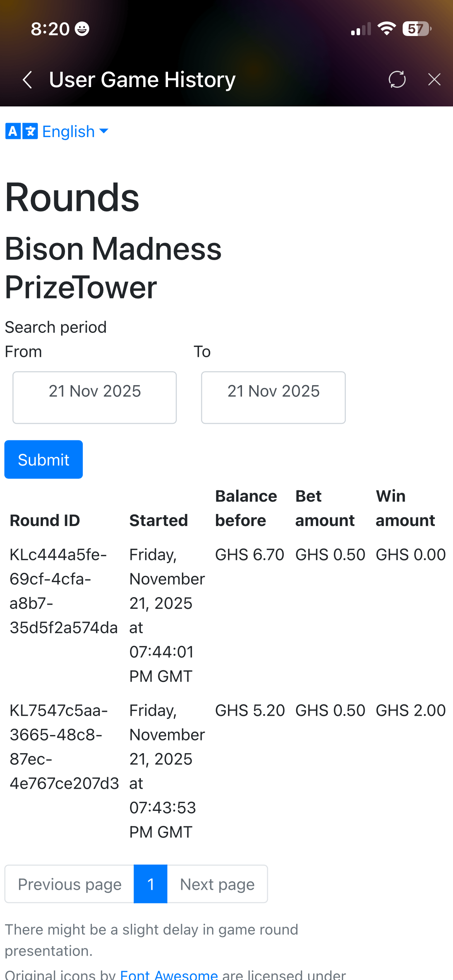453x980 pixels.
Task: Tap the smiley icon beside the time
Action: tap(82, 29)
